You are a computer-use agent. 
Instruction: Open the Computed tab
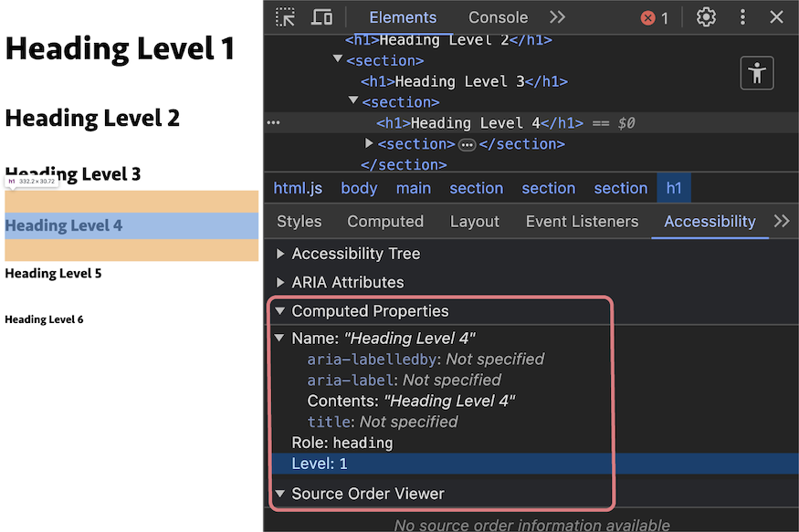click(385, 222)
